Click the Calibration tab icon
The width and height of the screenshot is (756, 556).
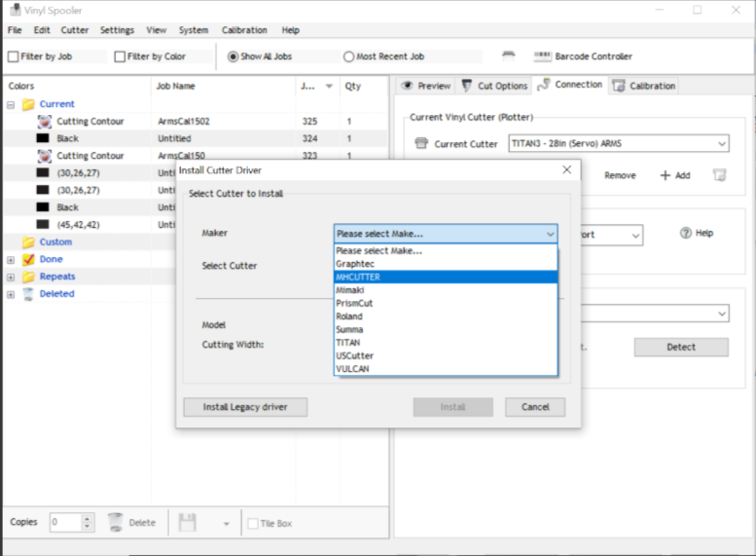click(x=619, y=86)
